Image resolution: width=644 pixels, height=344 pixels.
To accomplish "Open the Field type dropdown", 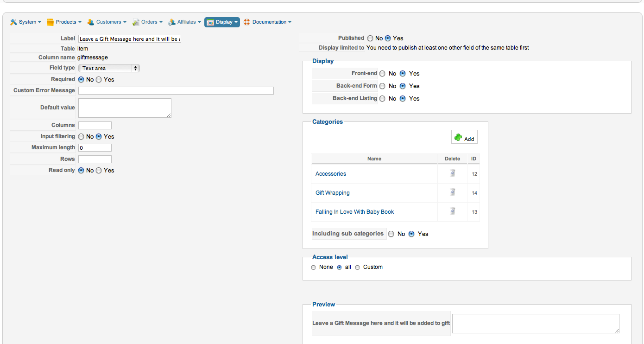I will 109,68.
